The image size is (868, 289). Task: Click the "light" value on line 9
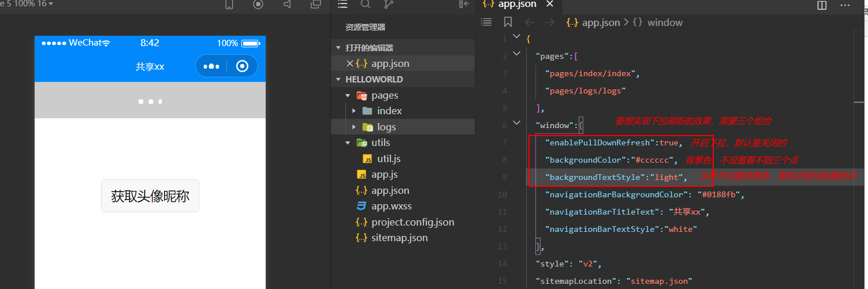click(x=666, y=177)
